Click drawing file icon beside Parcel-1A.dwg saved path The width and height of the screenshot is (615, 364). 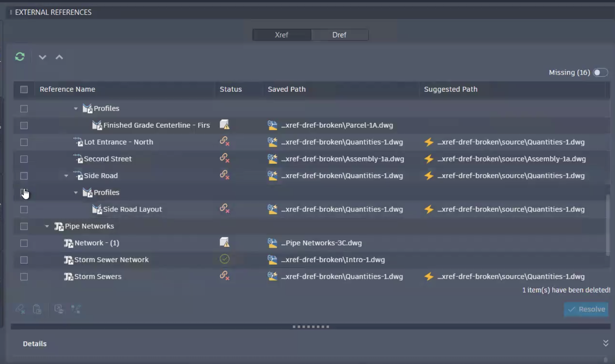[x=272, y=125]
